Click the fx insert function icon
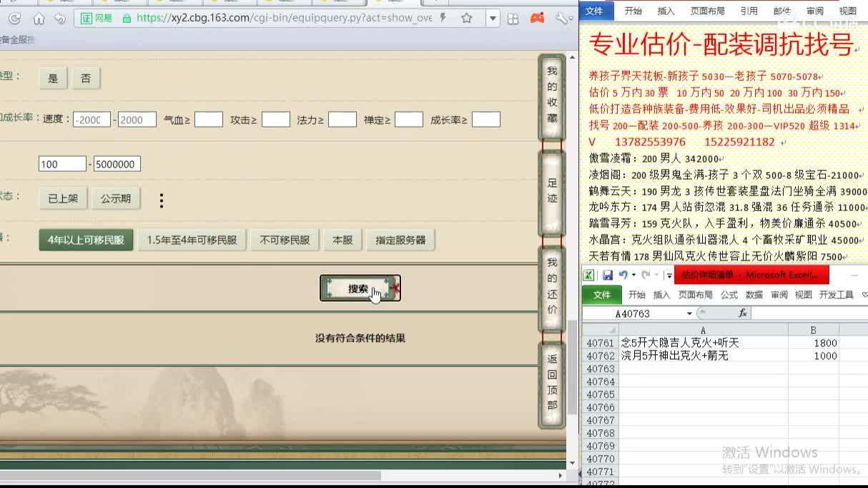This screenshot has height=488, width=868. [x=743, y=313]
